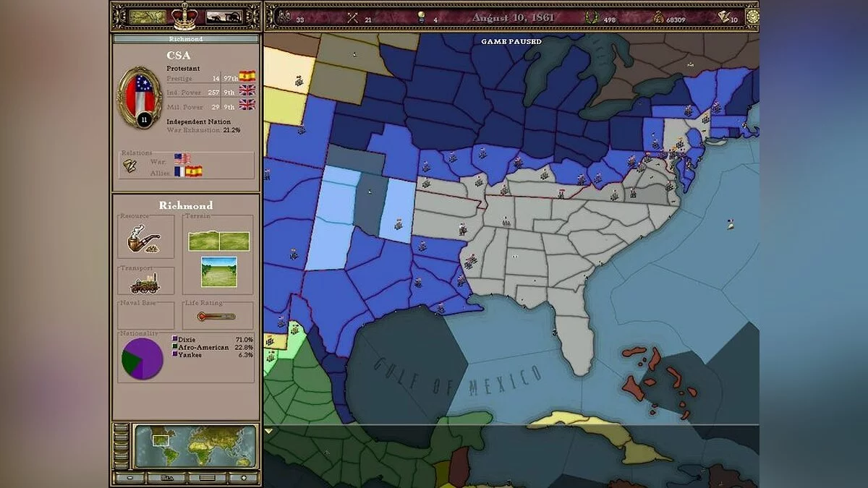The image size is (868, 488).
Task: Click the Yankee 6.3% entry
Action: tap(216, 355)
